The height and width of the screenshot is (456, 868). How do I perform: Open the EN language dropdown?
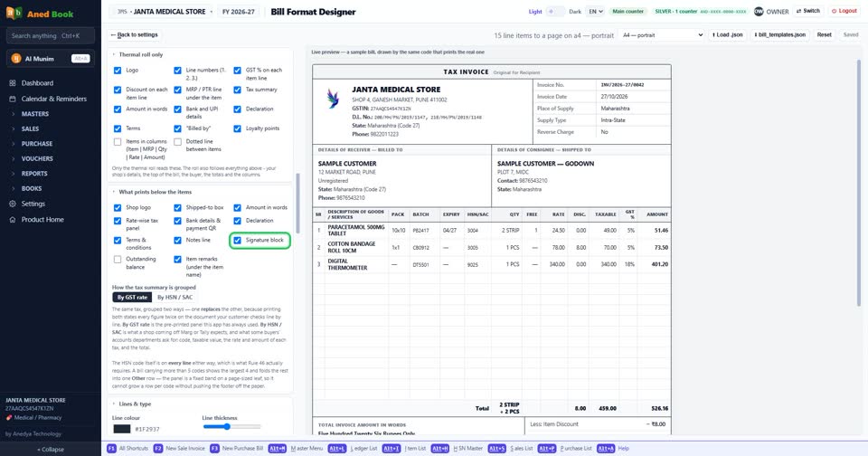tap(595, 11)
